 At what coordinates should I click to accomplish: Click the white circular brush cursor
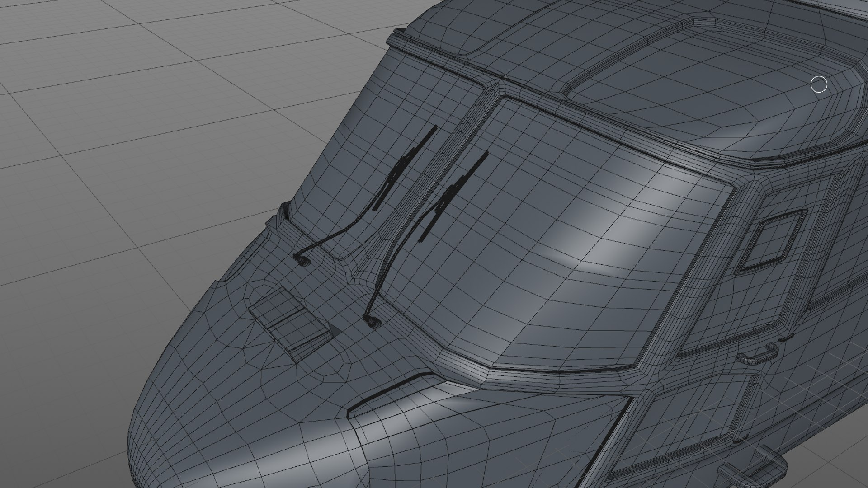[819, 84]
